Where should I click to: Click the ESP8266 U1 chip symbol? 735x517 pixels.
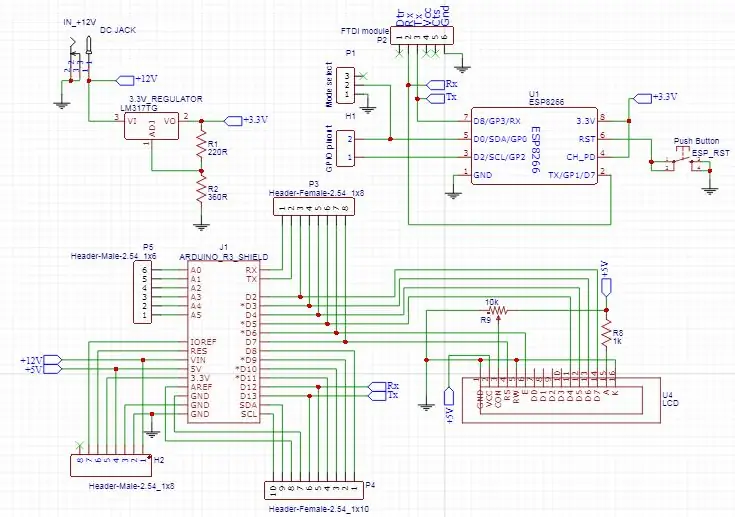[534, 146]
